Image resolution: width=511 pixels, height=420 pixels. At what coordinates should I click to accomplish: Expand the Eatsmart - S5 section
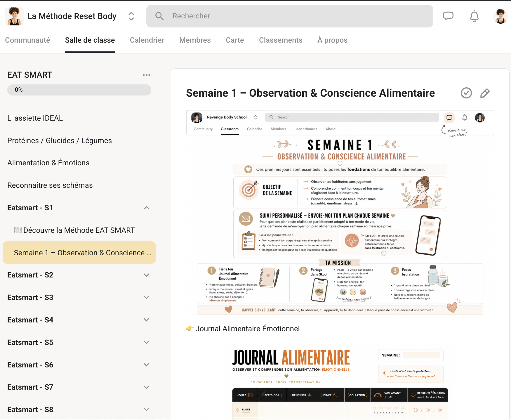pyautogui.click(x=147, y=342)
